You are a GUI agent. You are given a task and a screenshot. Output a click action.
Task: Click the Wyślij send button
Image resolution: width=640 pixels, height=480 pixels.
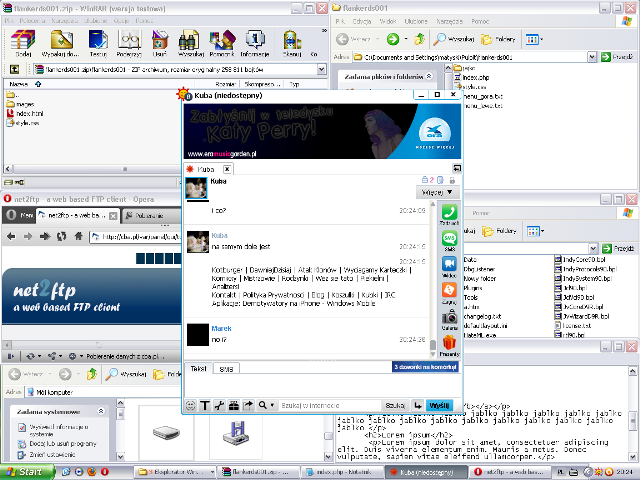tap(438, 405)
